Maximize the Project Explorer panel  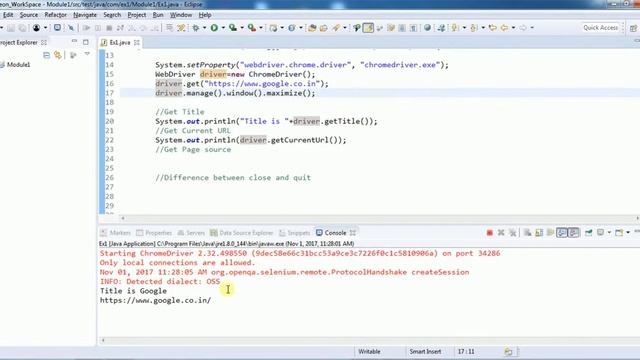coord(85,42)
